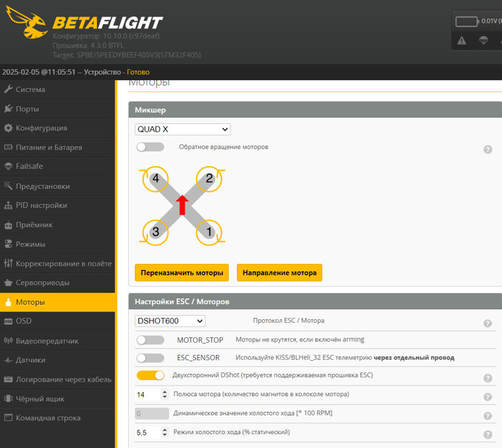
Task: Go to the Чёрный ящик tab
Action: (x=57, y=399)
